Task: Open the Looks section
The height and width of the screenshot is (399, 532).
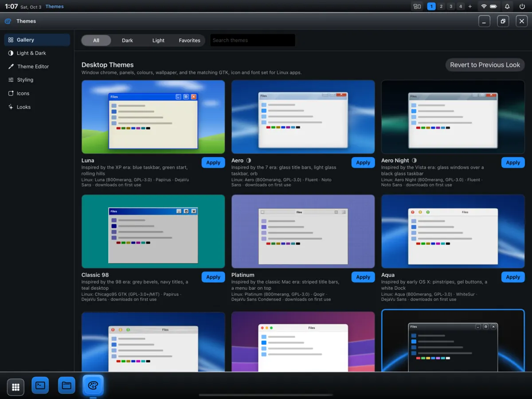Action: [37, 107]
